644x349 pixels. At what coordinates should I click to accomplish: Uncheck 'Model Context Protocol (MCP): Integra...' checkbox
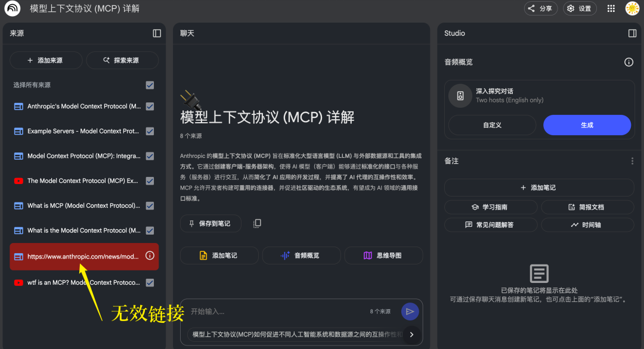(x=150, y=156)
